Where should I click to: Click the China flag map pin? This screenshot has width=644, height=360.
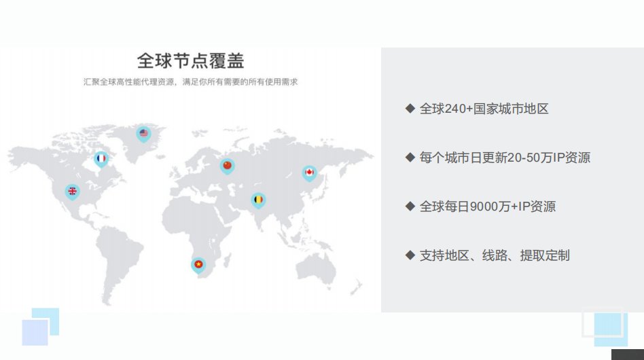click(x=227, y=166)
